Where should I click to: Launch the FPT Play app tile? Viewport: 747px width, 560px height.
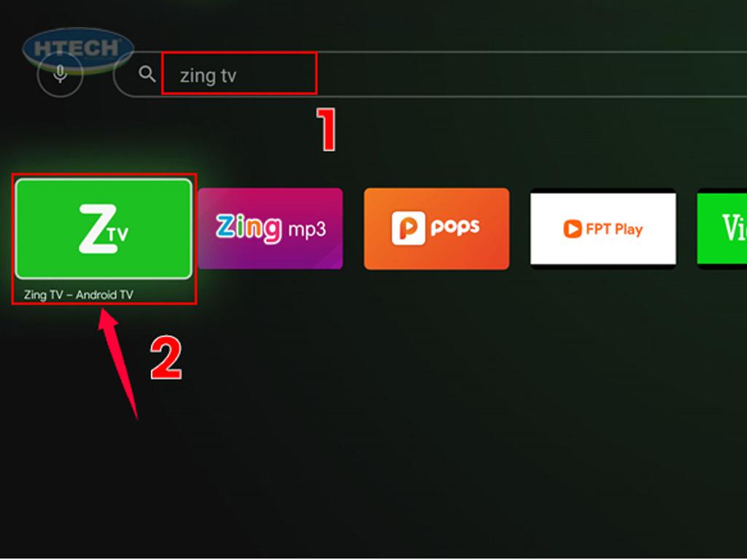pyautogui.click(x=603, y=228)
